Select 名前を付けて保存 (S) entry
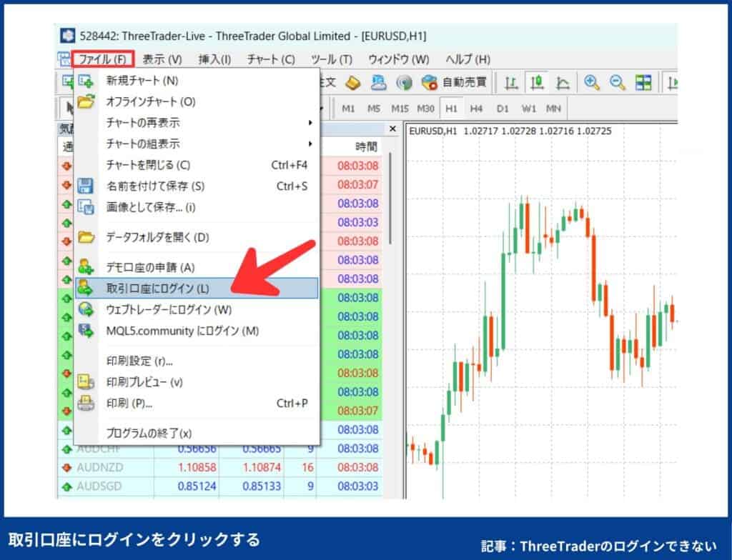This screenshot has height=560, width=732. [x=197, y=186]
